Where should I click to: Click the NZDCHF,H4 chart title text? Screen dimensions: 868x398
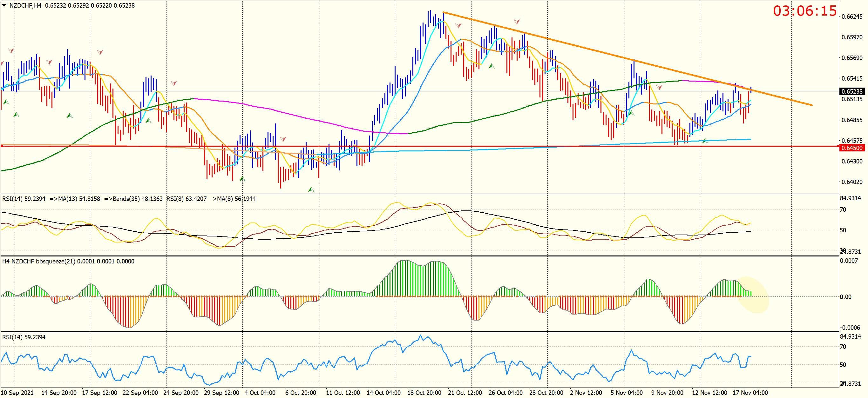pos(26,5)
